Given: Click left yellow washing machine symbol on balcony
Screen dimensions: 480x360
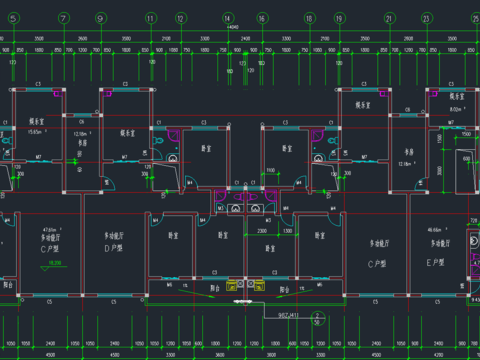Looking at the screenshot, I should (x=232, y=286).
